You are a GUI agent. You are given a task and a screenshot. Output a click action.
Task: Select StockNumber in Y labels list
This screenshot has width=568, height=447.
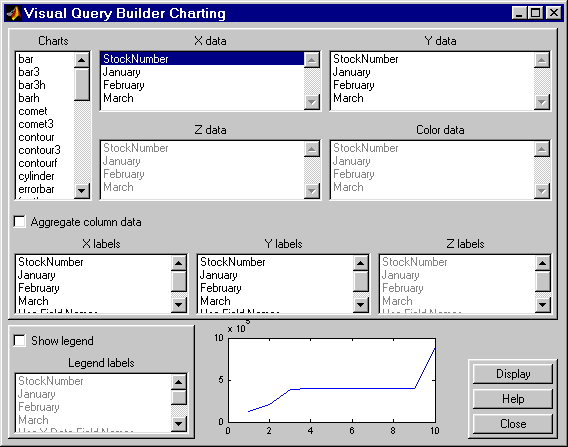tap(233, 262)
